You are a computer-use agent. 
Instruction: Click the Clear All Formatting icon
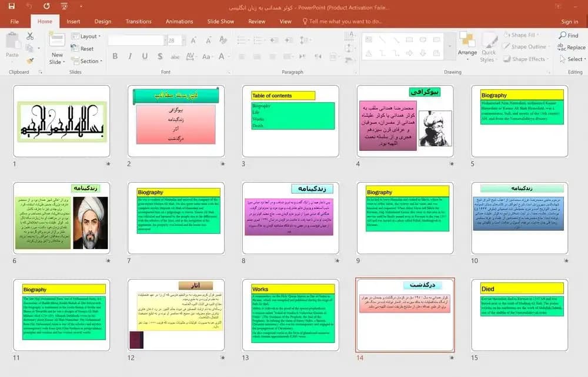223,40
